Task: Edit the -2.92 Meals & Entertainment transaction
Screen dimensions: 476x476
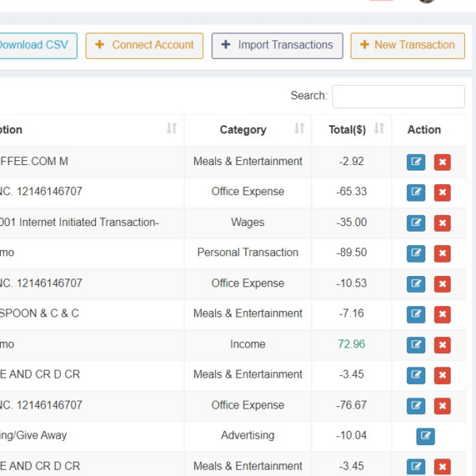Action: pyautogui.click(x=416, y=162)
